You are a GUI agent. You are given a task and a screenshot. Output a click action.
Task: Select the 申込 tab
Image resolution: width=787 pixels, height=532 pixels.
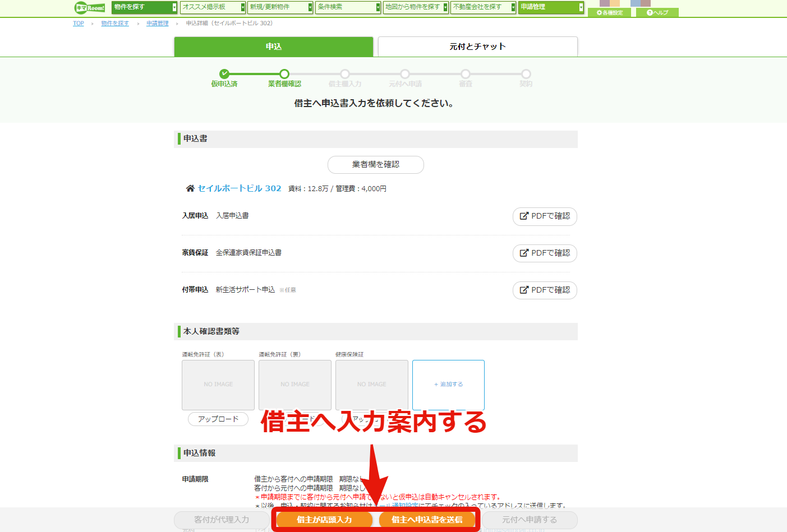point(274,47)
